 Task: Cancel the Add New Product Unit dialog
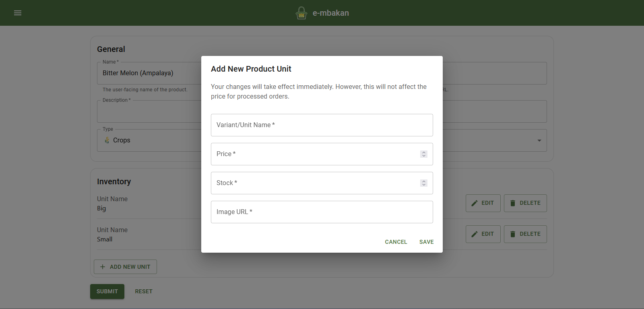[x=396, y=241]
